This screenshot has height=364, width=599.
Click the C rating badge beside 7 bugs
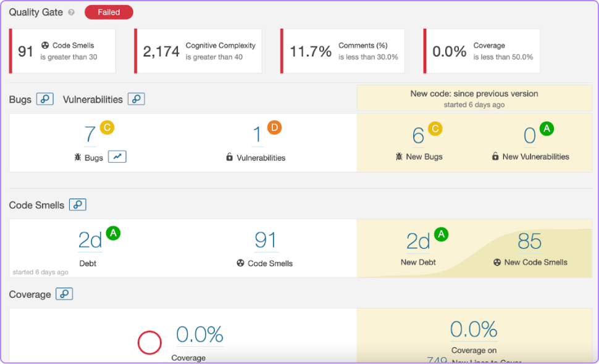(107, 127)
